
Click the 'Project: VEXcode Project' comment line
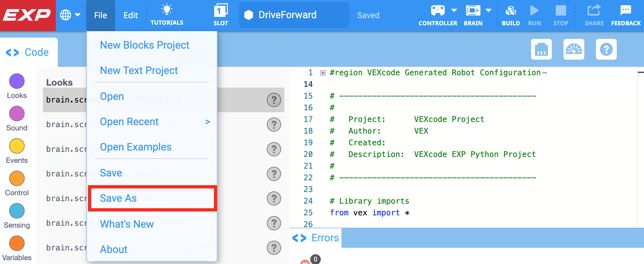click(x=407, y=119)
